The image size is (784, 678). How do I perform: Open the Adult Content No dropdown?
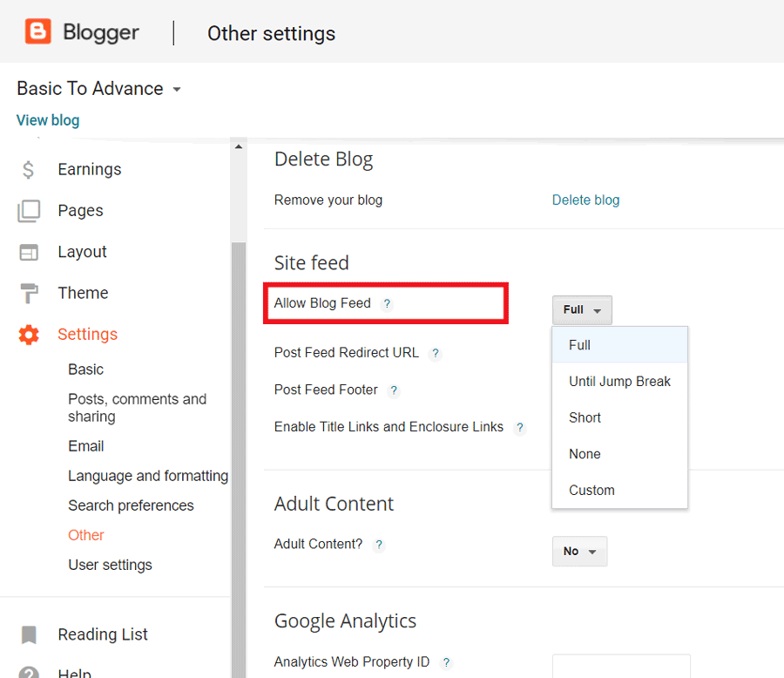[x=579, y=552]
